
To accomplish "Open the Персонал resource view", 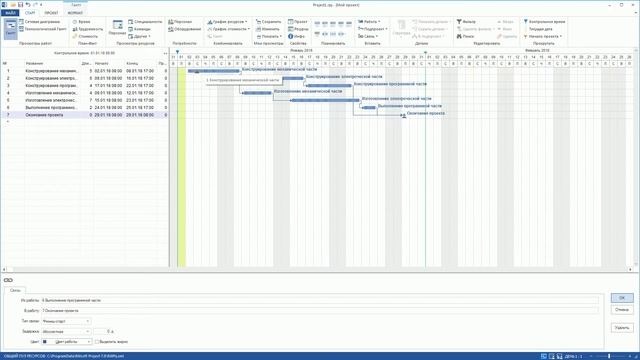I will tap(117, 28).
